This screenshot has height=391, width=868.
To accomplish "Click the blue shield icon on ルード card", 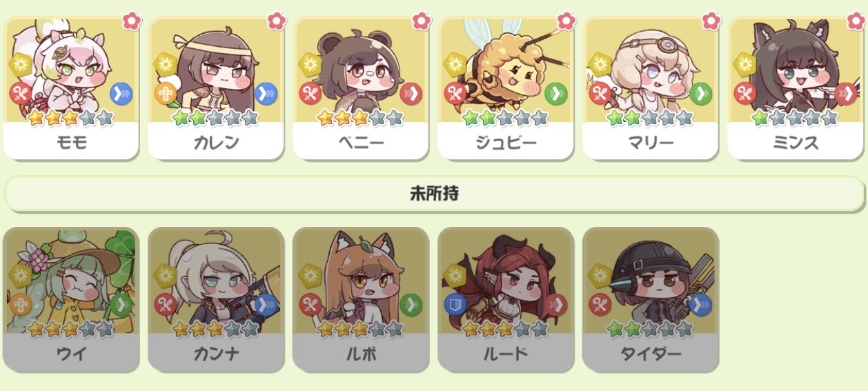I will [x=455, y=304].
